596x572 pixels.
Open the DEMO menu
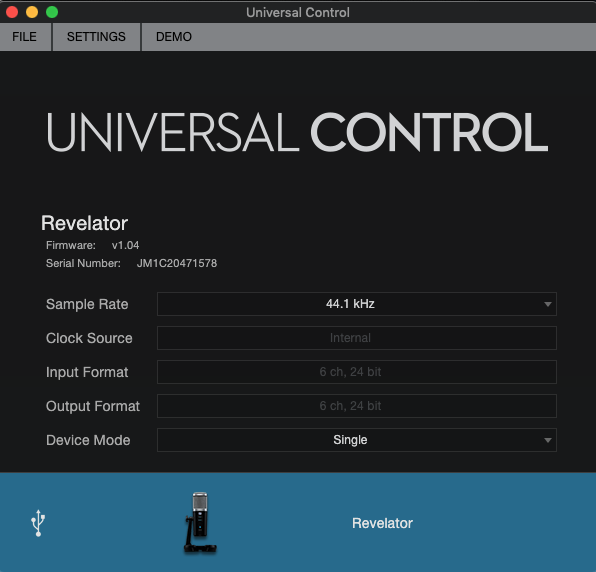(174, 37)
